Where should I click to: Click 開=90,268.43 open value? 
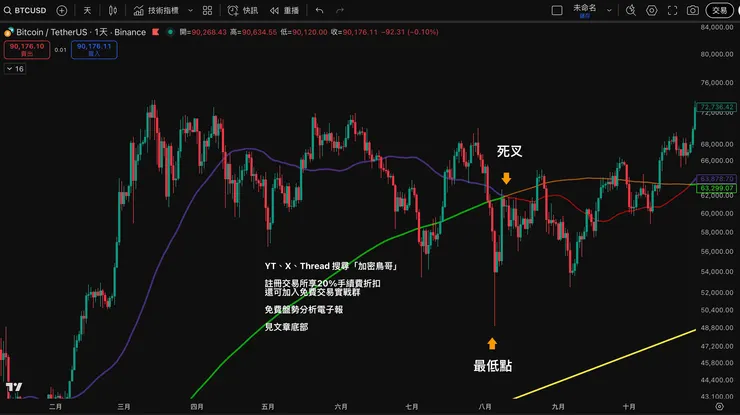tap(203, 32)
